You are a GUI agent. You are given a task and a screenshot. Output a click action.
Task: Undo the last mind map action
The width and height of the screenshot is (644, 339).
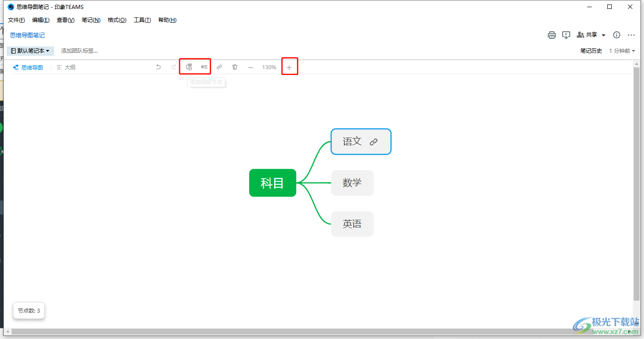coord(158,67)
